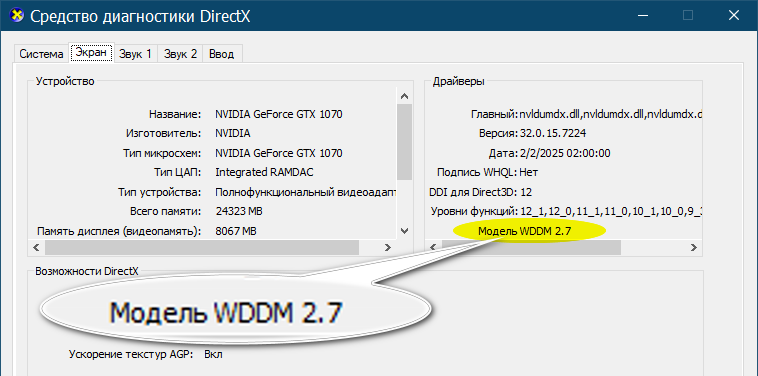
Task: Click the Тип устройства label
Action: coord(160,192)
